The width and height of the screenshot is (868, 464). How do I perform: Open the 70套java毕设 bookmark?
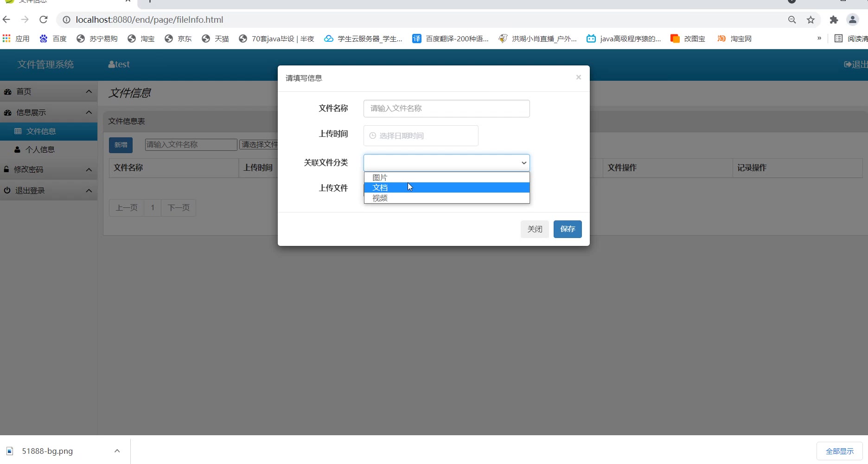click(x=276, y=39)
